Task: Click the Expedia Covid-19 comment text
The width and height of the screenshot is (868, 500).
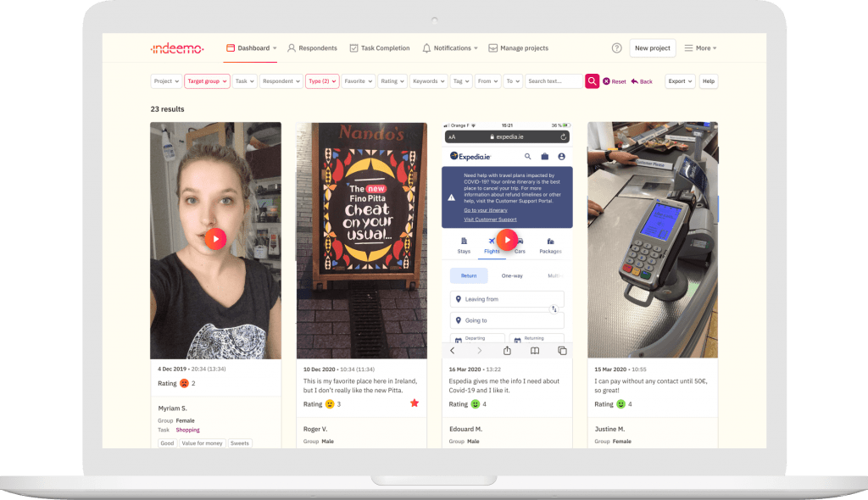Action: (504, 386)
